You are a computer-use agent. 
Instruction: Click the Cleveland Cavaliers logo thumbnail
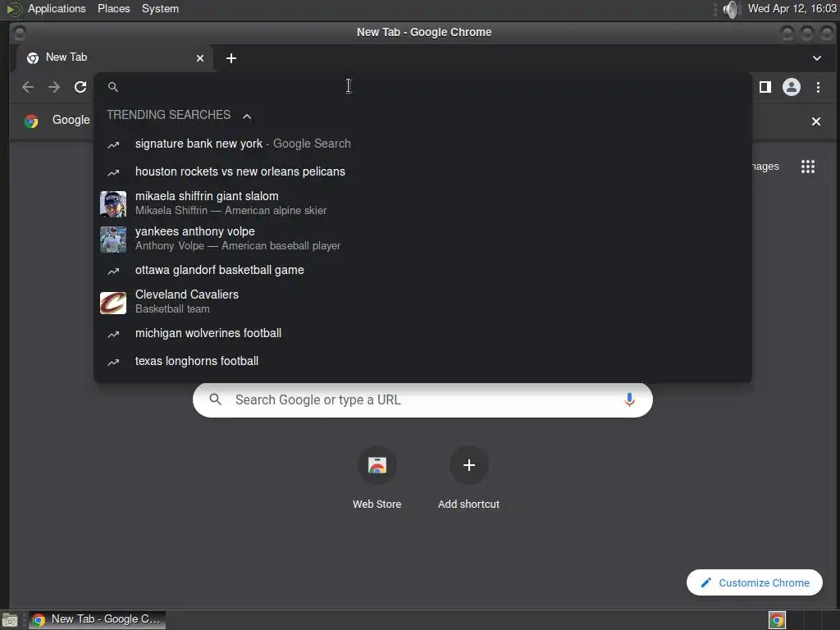tap(113, 303)
